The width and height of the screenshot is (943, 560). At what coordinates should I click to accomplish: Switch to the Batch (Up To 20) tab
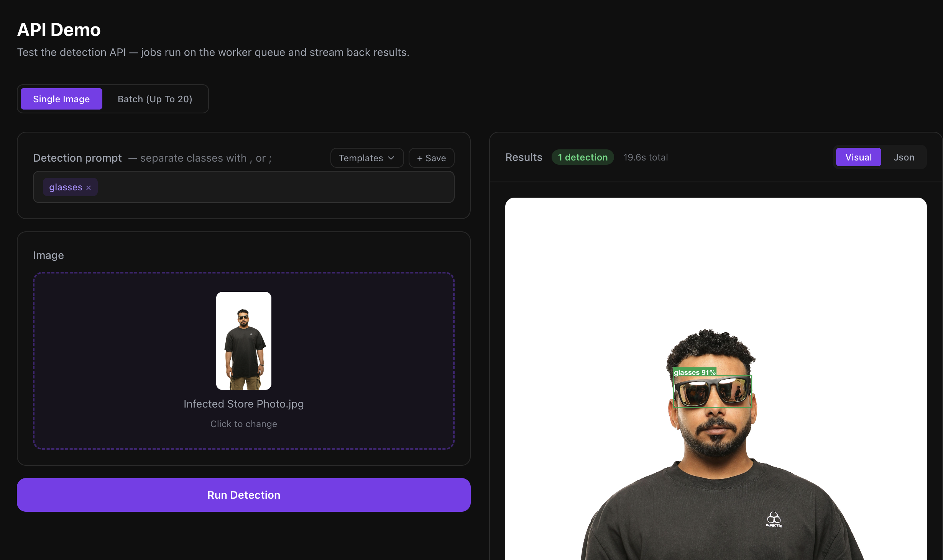click(155, 99)
